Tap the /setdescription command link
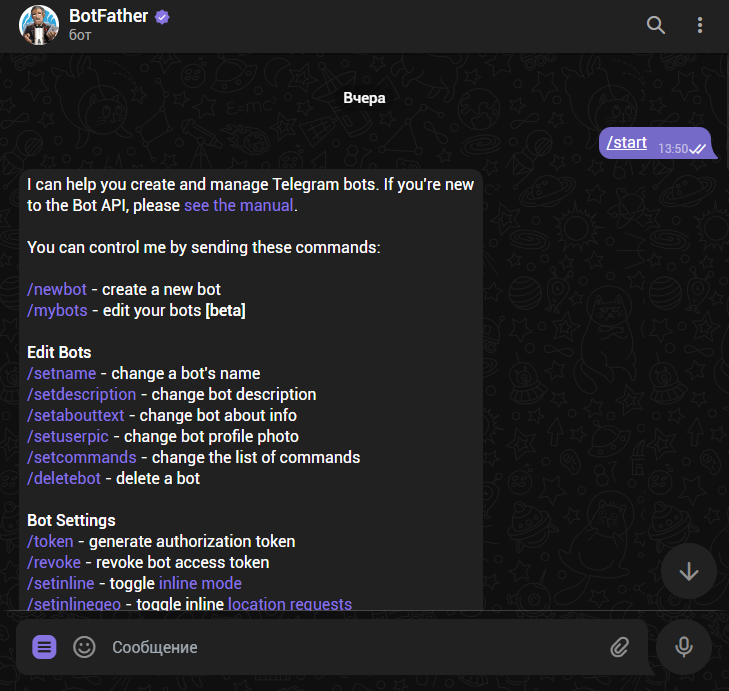Image resolution: width=729 pixels, height=691 pixels. 82,394
